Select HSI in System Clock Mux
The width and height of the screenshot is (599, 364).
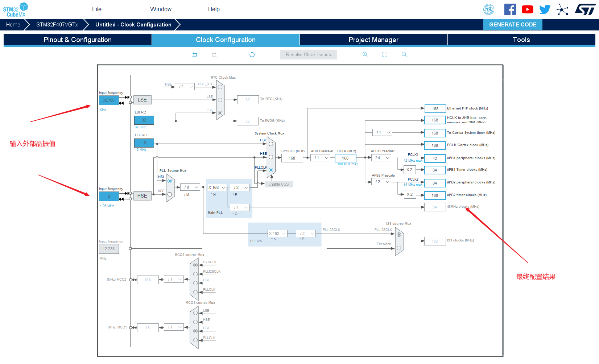coord(271,144)
